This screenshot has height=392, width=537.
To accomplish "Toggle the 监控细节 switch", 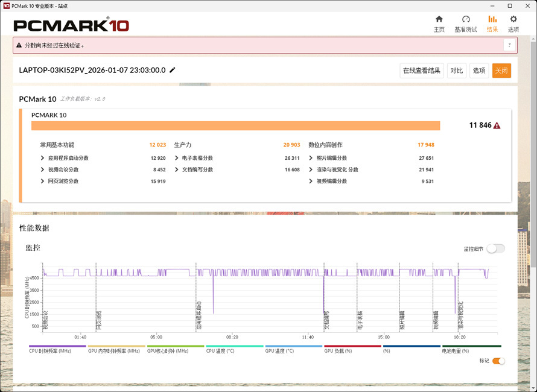I will 495,249.
